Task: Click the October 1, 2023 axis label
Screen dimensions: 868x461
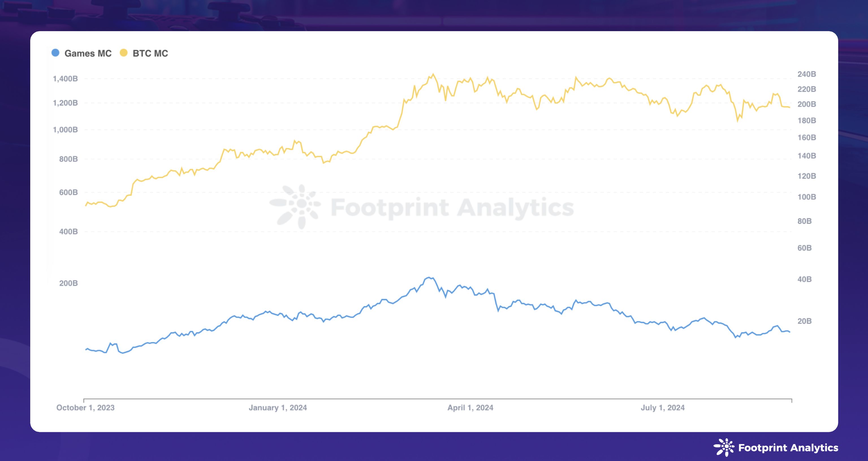Action: (85, 408)
